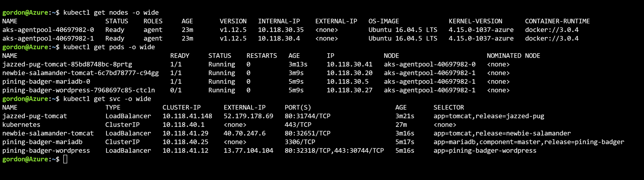Click the 'kubectl get svc -o wide' command
644x180 pixels.
tap(107, 99)
